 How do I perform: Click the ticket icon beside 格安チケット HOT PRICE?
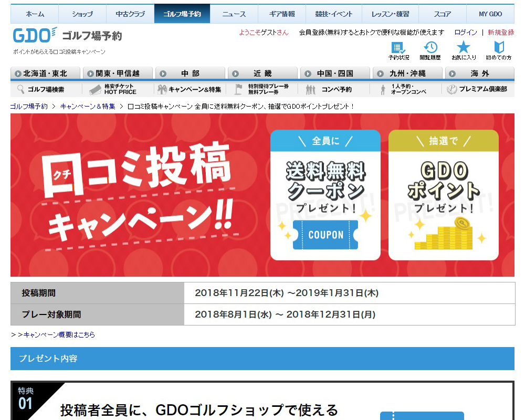[x=95, y=89]
